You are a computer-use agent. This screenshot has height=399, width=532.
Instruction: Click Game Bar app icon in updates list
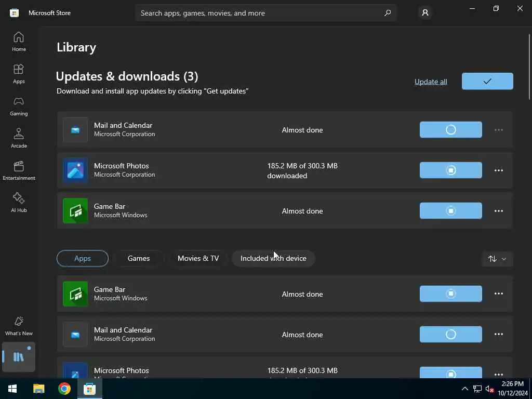coord(75,211)
